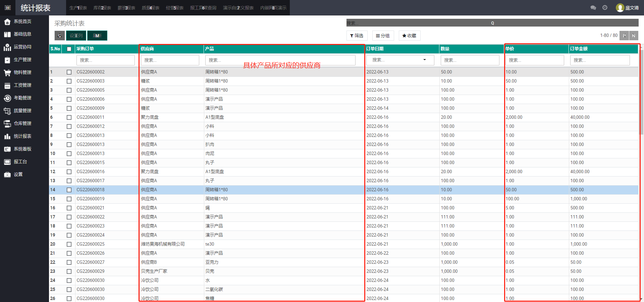The image size is (644, 302).
Task: Open the 分组 group-by dropdown
Action: click(383, 36)
